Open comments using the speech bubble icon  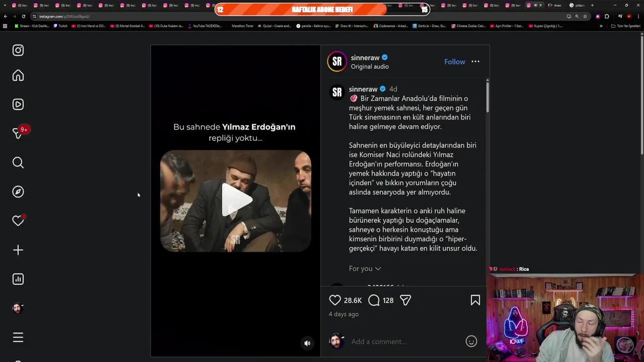(374, 300)
